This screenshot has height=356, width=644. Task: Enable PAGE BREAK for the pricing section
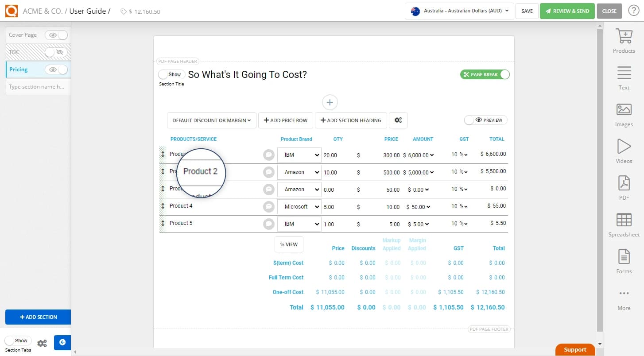coord(485,74)
